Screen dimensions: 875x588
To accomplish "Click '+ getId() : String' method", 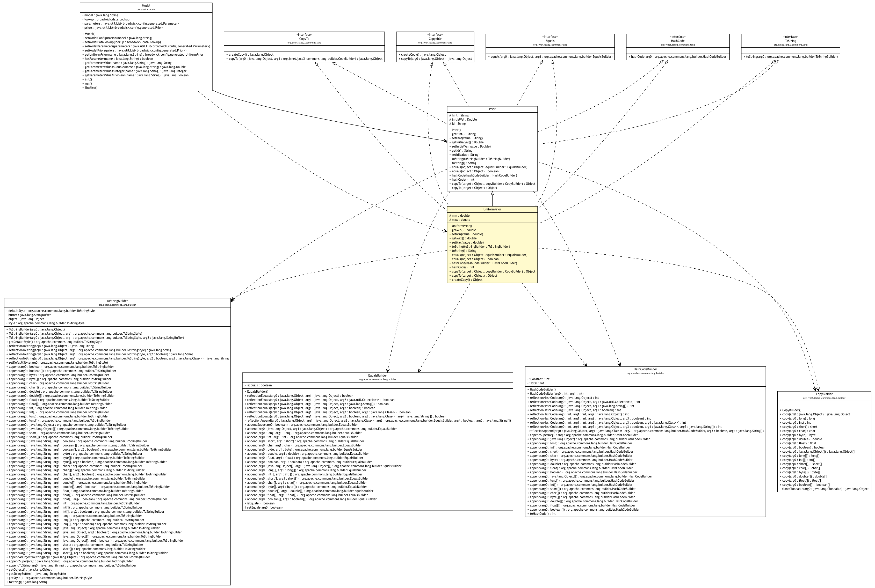I will click(x=461, y=151).
